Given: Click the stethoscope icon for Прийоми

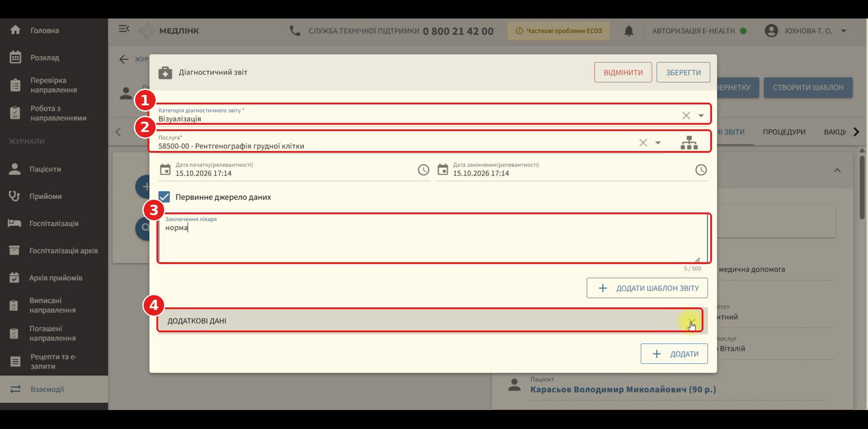Looking at the screenshot, I should coord(14,196).
